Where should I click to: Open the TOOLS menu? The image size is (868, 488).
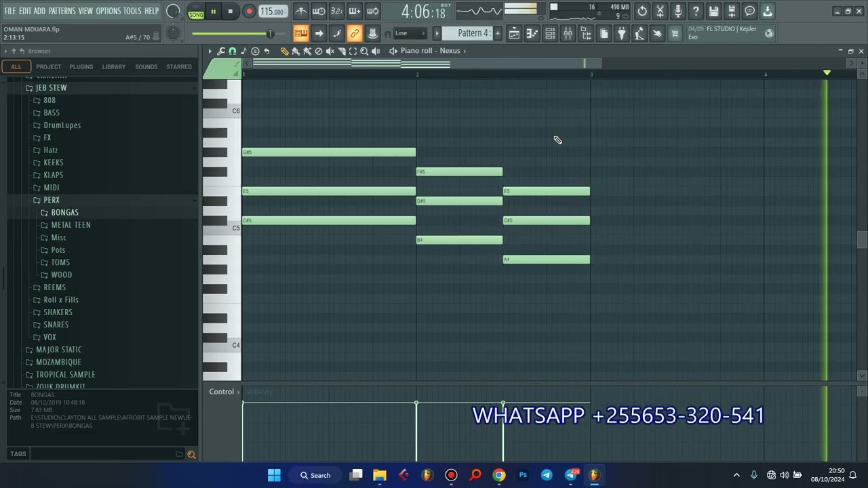click(x=132, y=11)
